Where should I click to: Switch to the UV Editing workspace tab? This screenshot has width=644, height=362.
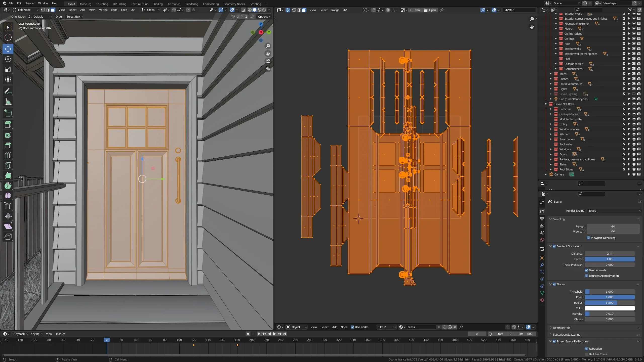(119, 4)
